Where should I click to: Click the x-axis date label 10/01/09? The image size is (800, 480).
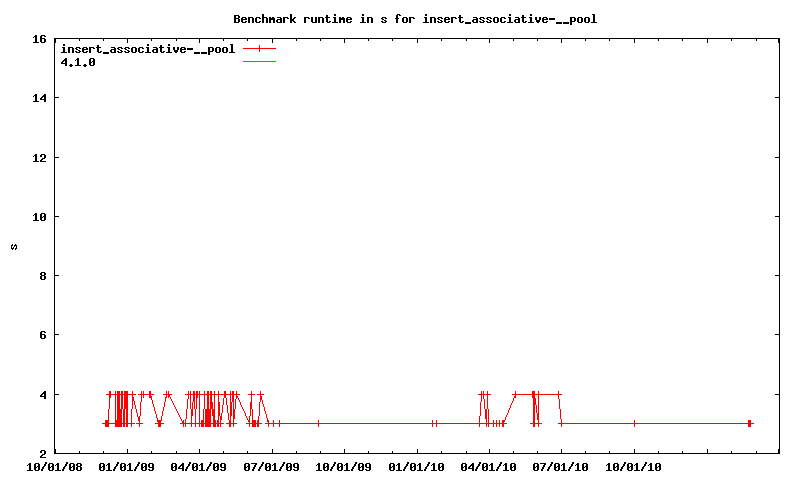(344, 465)
